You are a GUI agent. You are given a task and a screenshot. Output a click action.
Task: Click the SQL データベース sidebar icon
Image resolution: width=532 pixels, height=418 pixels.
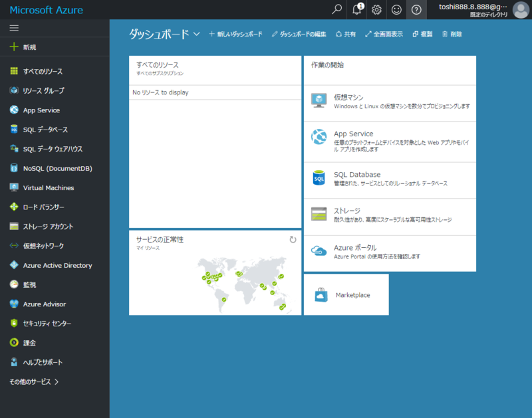tap(14, 129)
